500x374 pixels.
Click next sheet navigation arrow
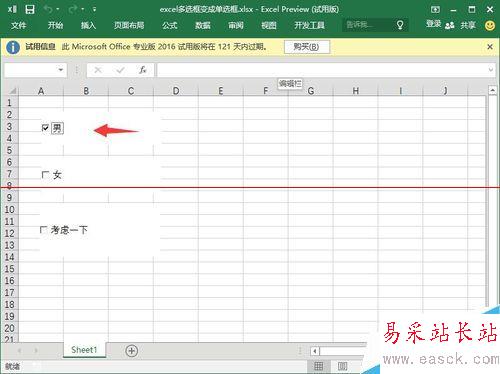tap(36, 350)
